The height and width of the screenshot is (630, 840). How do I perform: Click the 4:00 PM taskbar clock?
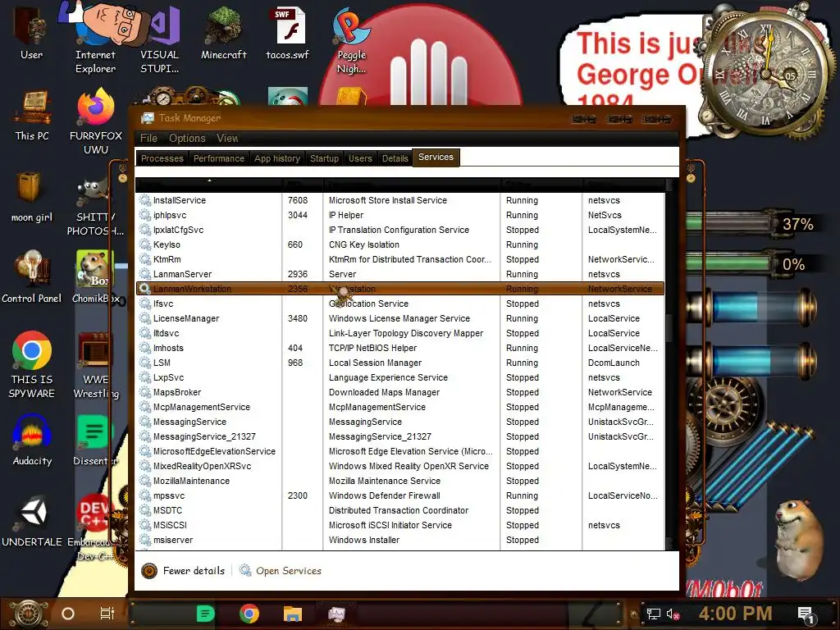pos(735,614)
